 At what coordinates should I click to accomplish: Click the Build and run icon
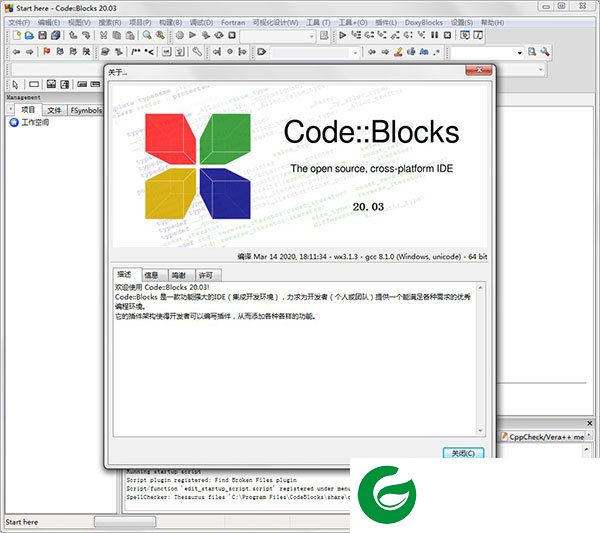coord(206,36)
